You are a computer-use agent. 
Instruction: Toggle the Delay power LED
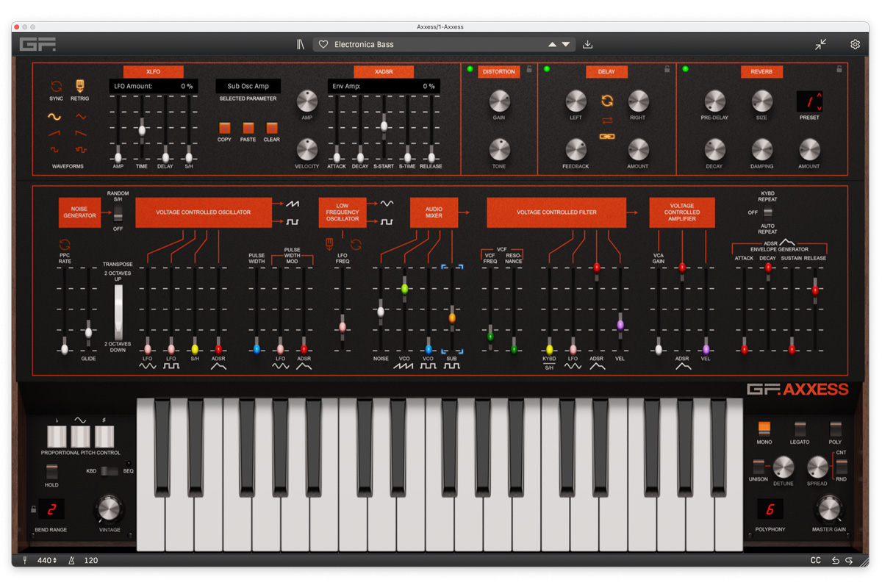(547, 69)
